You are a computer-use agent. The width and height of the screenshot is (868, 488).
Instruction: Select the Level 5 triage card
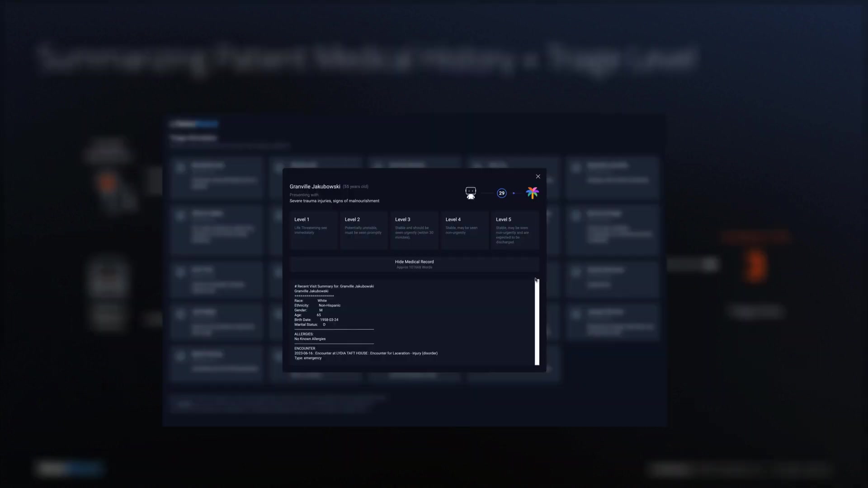coord(515,230)
